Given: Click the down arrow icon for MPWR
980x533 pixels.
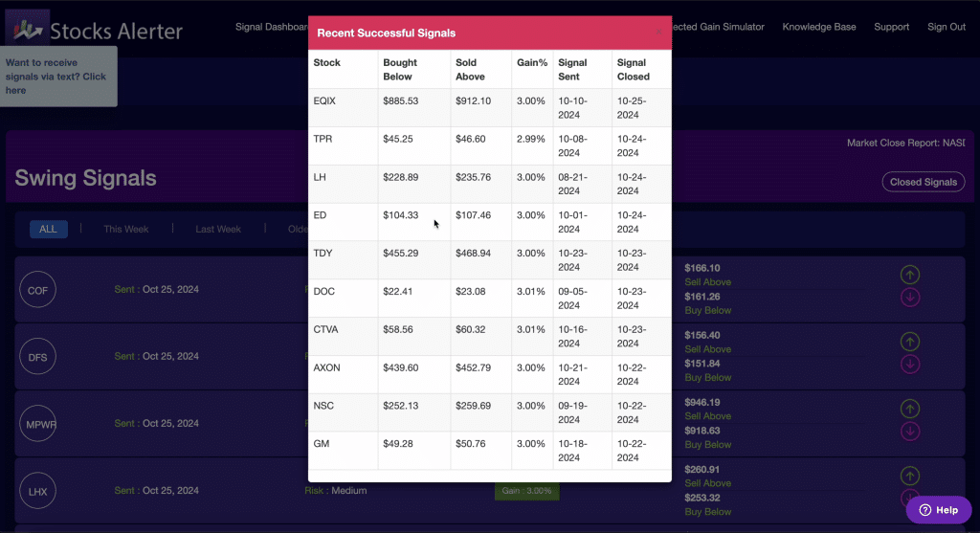Looking at the screenshot, I should click(910, 432).
